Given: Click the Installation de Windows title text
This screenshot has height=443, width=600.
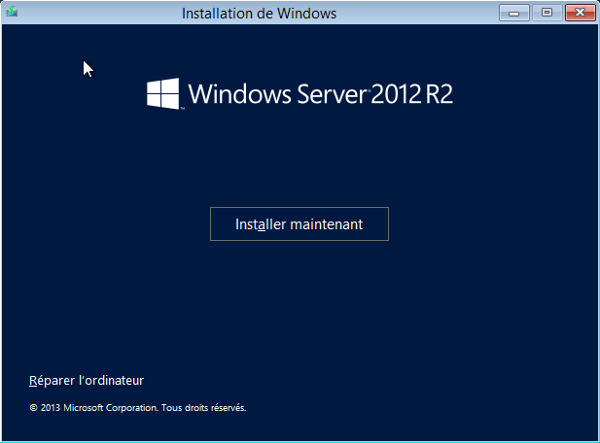Looking at the screenshot, I should tap(259, 13).
